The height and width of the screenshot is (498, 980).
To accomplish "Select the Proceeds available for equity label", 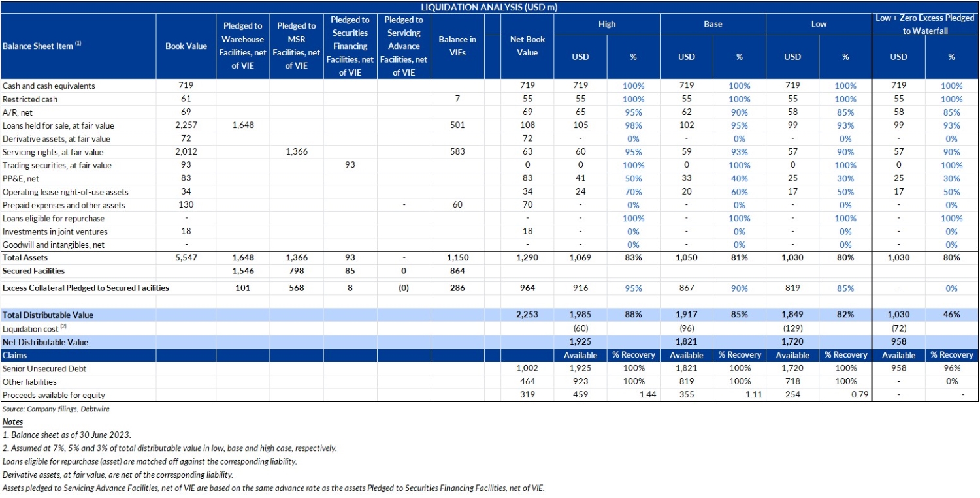I will 54,395.
